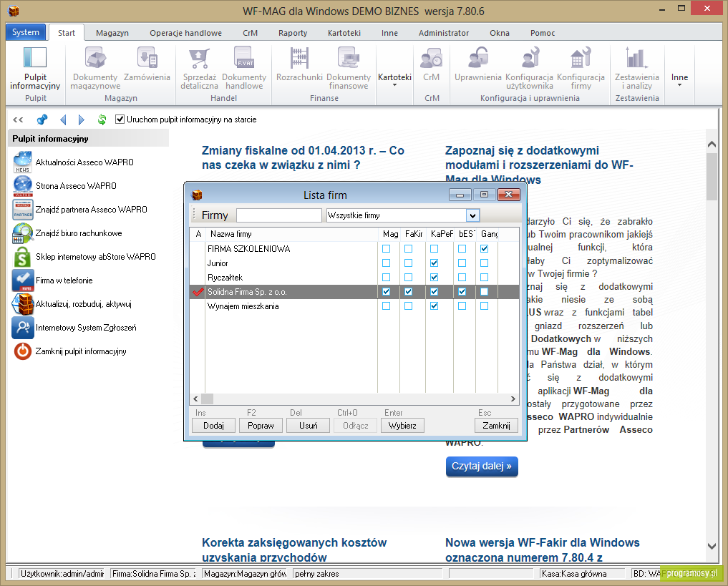728x586 pixels.
Task: Toggle Gang checkbox for FIRMA SZKOLENIOWA
Action: (484, 249)
